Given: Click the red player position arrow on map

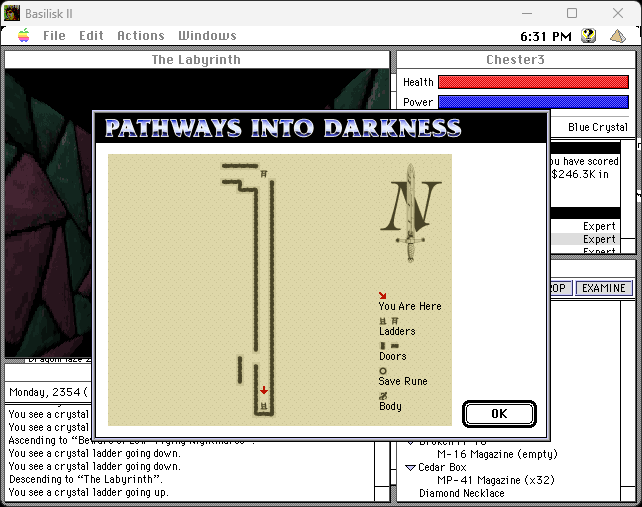Looking at the screenshot, I should click(264, 390).
